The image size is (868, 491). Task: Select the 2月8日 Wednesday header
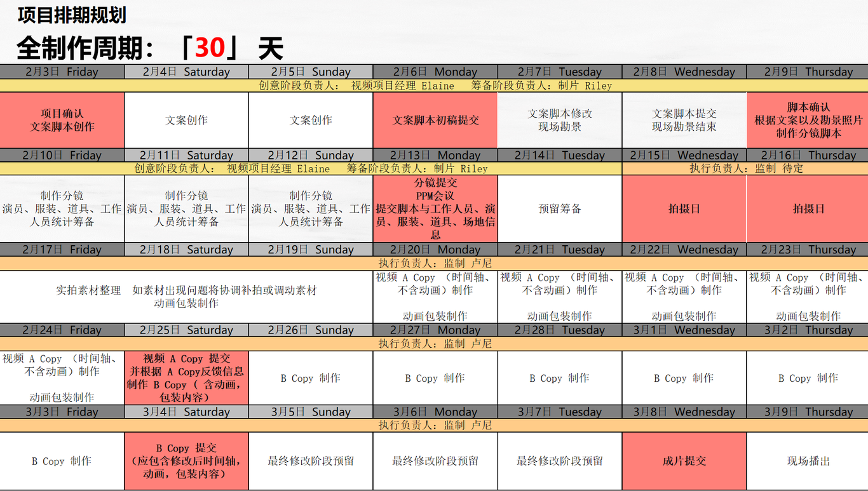pyautogui.click(x=684, y=72)
